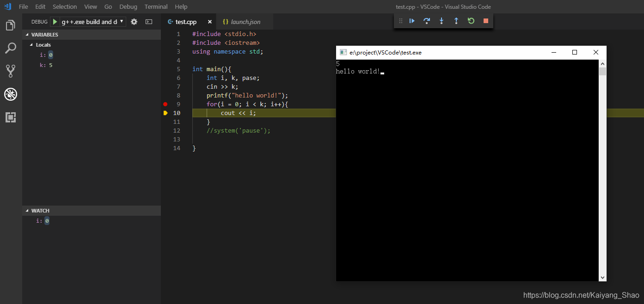Click Step Into in the debug toolbar
The width and height of the screenshot is (644, 304).
click(x=442, y=21)
